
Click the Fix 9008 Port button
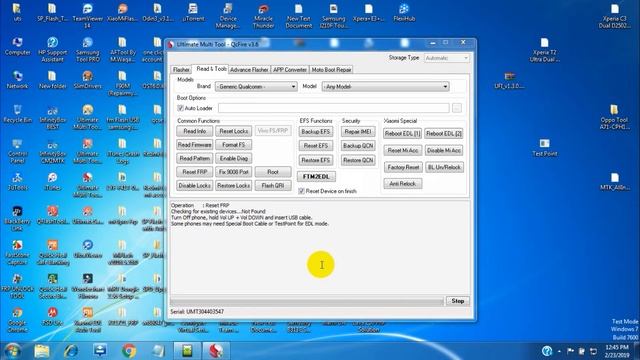point(234,172)
